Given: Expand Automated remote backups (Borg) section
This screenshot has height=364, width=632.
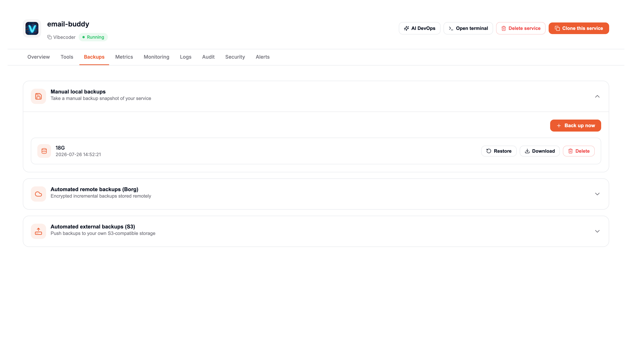Looking at the screenshot, I should pos(597,194).
